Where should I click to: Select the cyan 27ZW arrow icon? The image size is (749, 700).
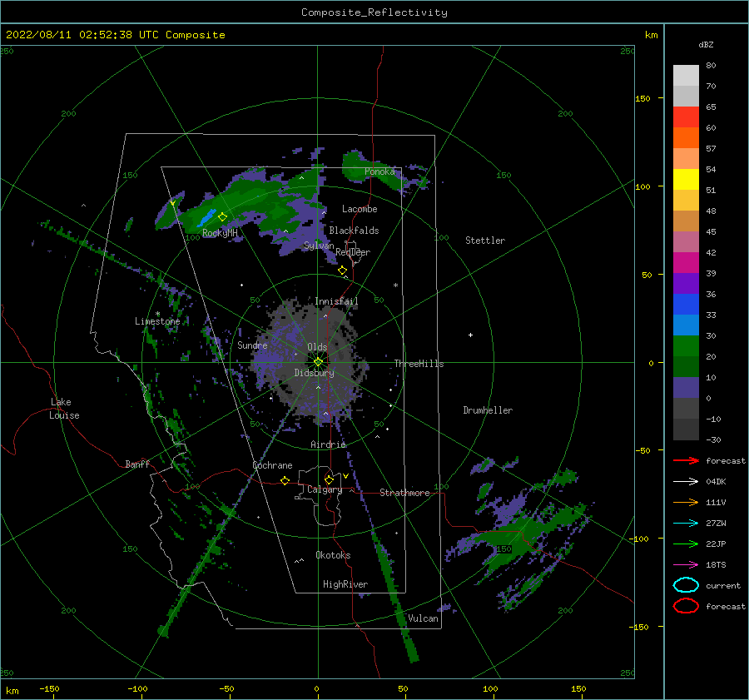coord(686,524)
